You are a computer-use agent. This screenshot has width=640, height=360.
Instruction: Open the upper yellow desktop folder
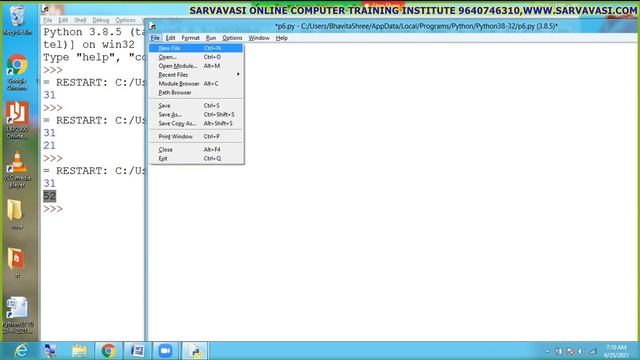pyautogui.click(x=16, y=214)
